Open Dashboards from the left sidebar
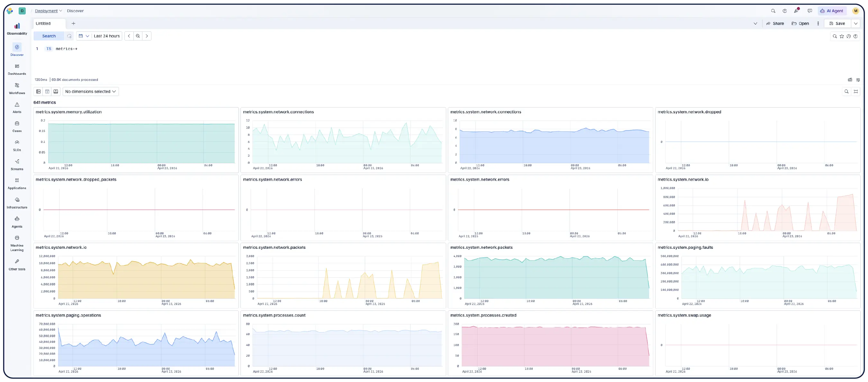The image size is (868, 382). [17, 69]
